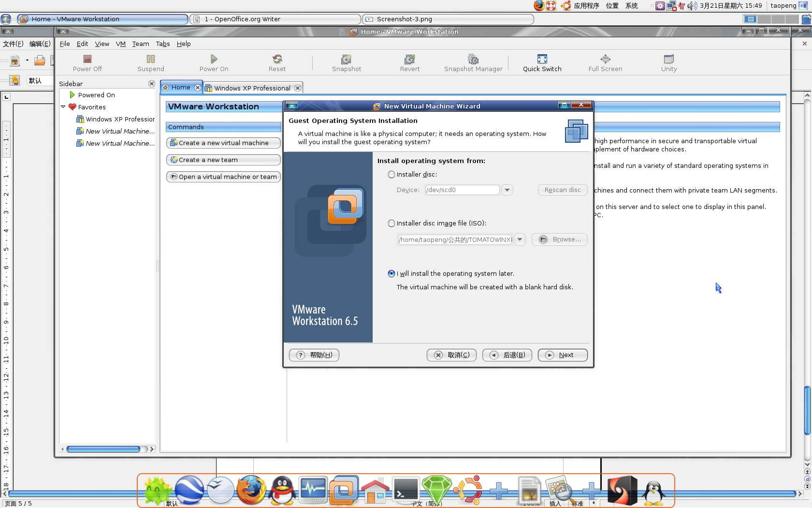The width and height of the screenshot is (812, 508).
Task: Select install the operating system later option
Action: (391, 274)
